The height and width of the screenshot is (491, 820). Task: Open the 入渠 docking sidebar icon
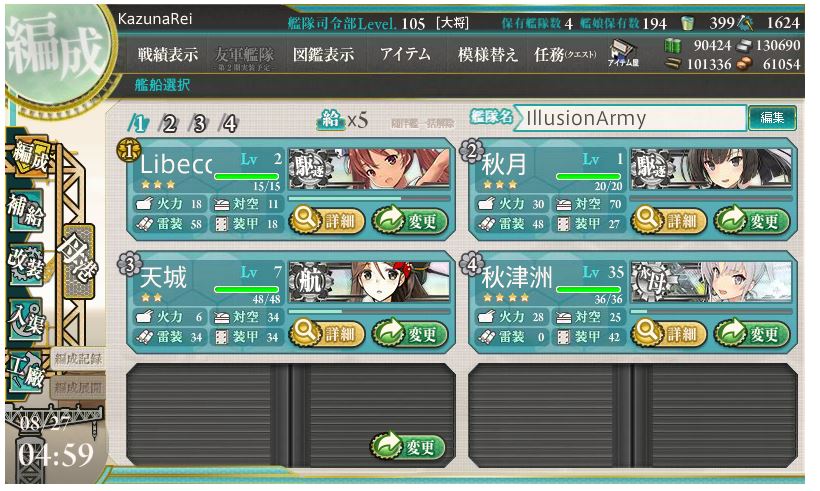click(x=25, y=317)
